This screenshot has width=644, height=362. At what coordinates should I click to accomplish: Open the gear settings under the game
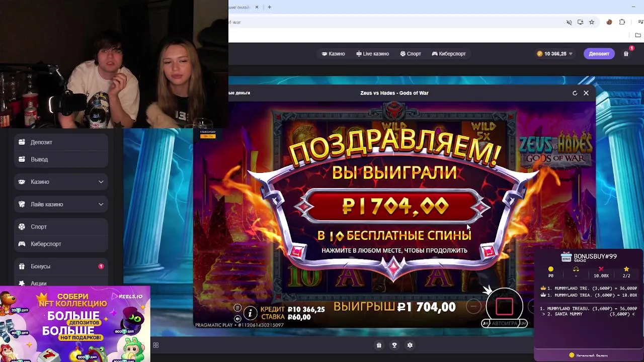click(410, 345)
